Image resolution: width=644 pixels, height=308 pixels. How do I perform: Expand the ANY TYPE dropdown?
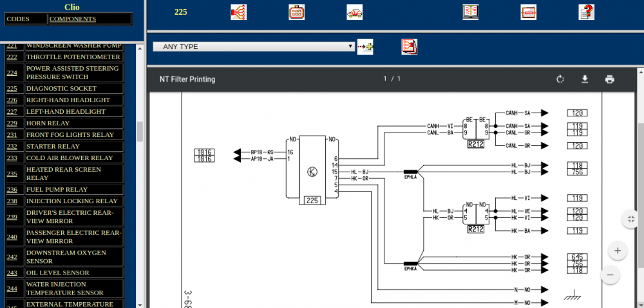point(254,46)
